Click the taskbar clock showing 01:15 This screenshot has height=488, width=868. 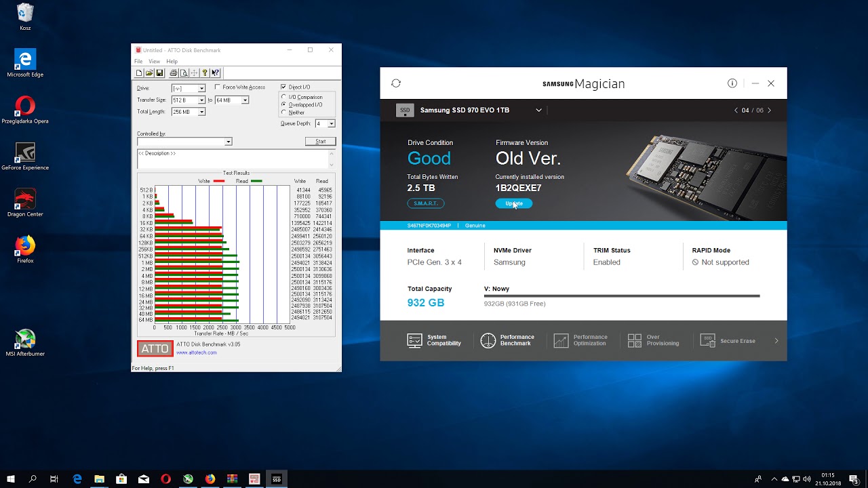coord(828,479)
